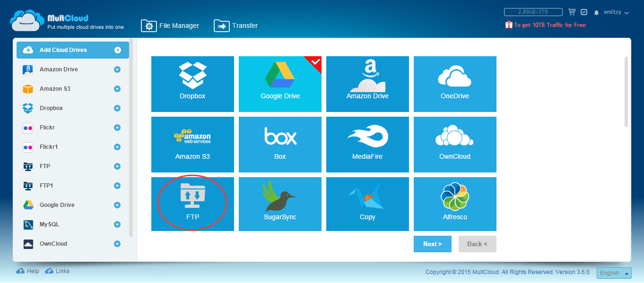Open FTP in the sidebar
Screen dimensions: 644x283
(72, 166)
